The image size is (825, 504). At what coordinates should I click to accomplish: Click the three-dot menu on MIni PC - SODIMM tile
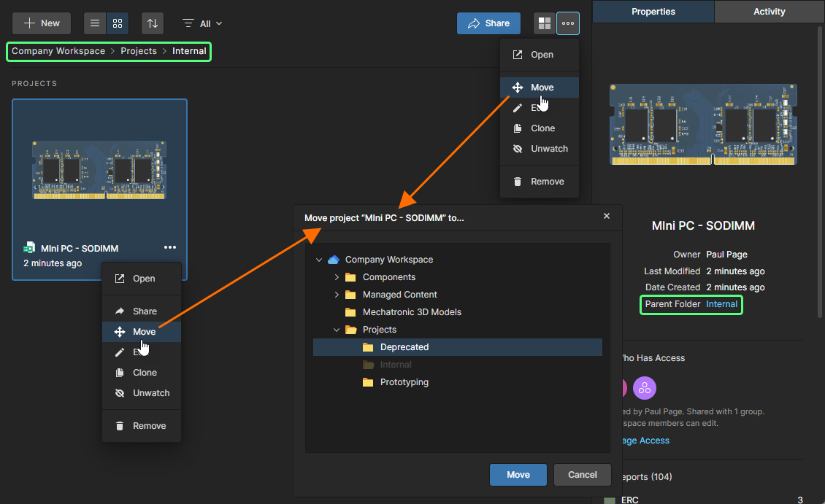(x=170, y=248)
